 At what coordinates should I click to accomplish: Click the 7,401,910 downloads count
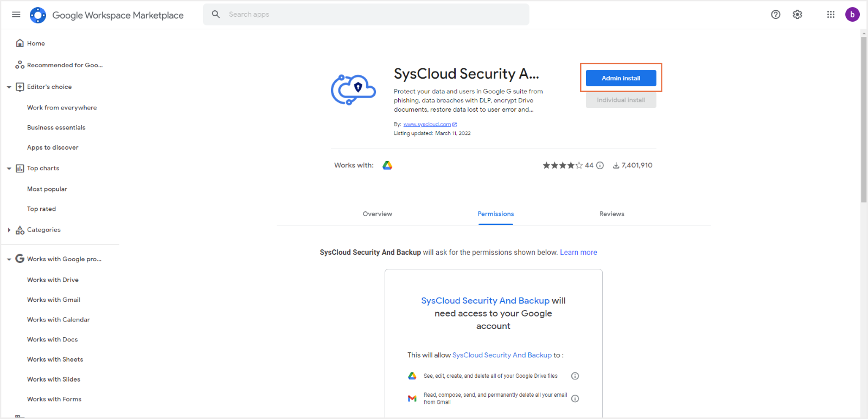coord(637,165)
